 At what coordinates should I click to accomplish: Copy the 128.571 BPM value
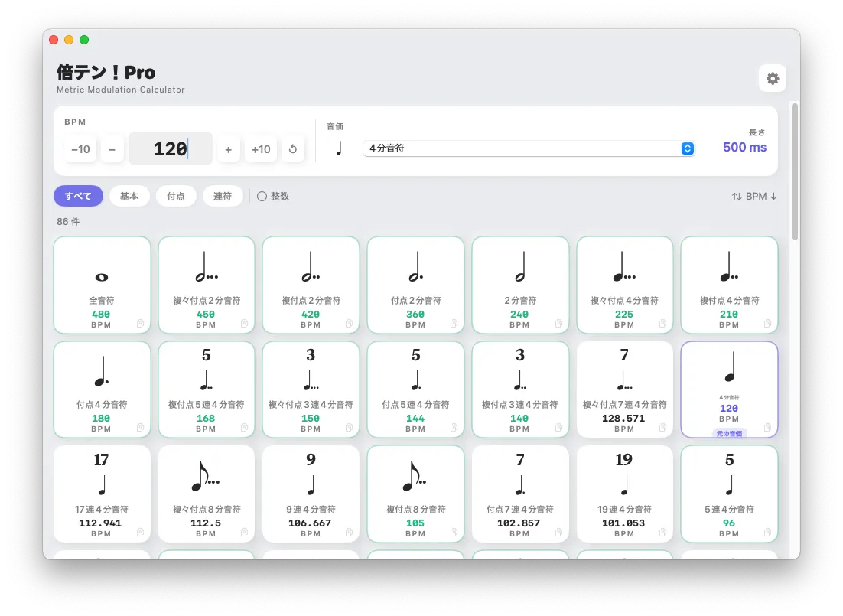pos(663,427)
